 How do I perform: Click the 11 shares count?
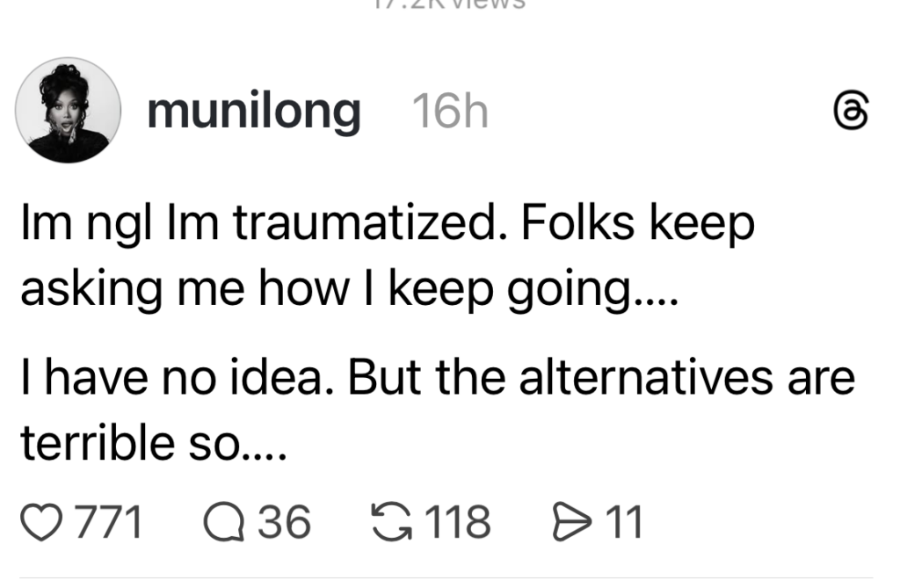click(x=626, y=522)
